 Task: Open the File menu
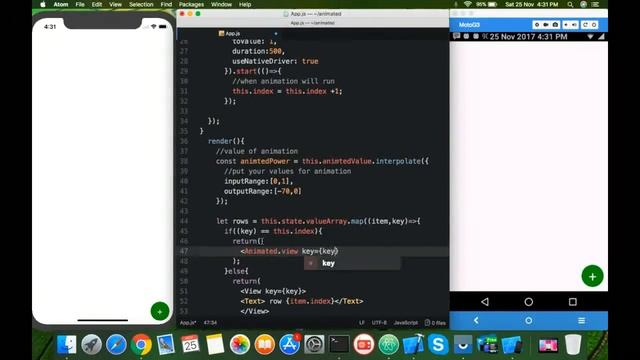coord(80,4)
